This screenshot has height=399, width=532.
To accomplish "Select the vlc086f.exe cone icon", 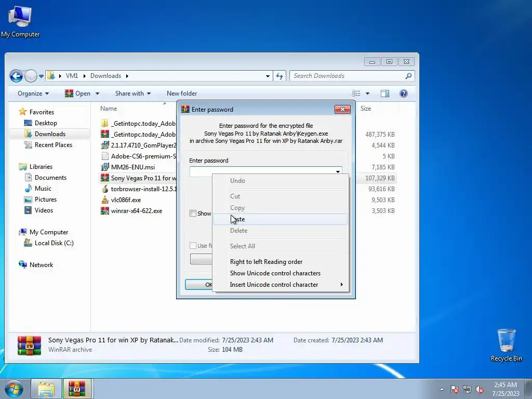I will [105, 199].
